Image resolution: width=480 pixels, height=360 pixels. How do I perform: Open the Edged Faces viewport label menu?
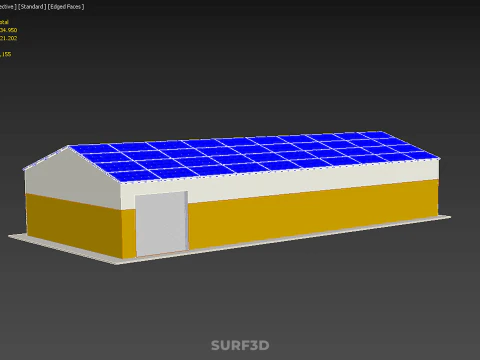[66, 7]
